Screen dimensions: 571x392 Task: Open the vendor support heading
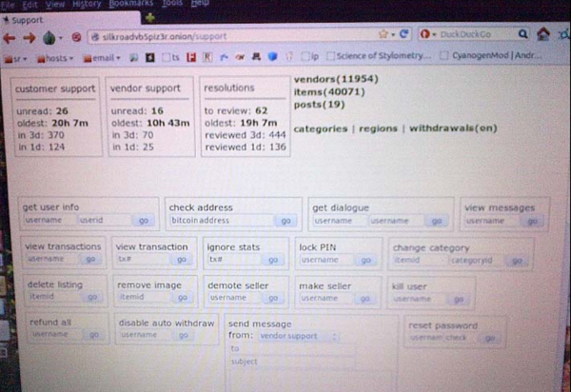tap(146, 88)
